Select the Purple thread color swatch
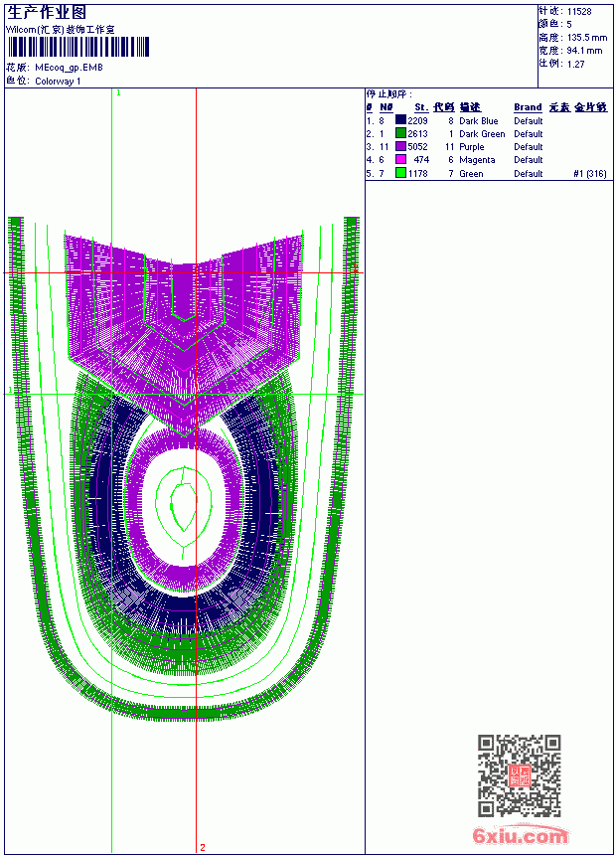Viewport: 616px width, 855px height. 400,146
